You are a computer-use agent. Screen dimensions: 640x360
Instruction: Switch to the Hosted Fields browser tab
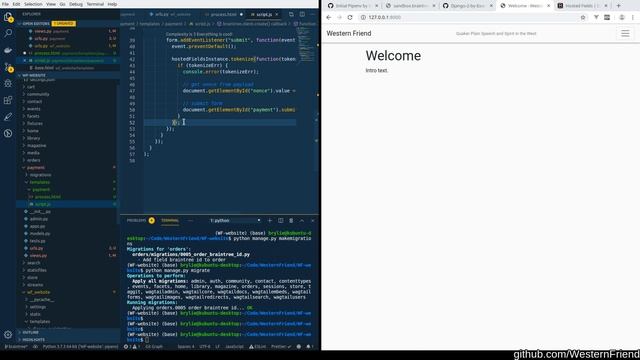pyautogui.click(x=582, y=6)
